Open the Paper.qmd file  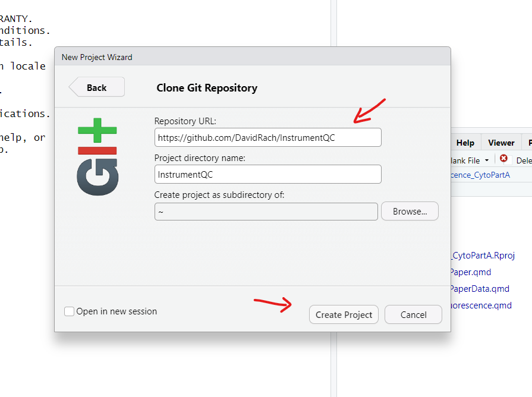(471, 272)
